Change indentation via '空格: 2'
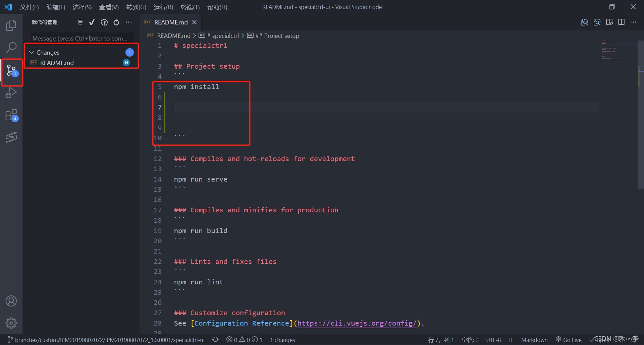This screenshot has width=644, height=345. (470, 340)
